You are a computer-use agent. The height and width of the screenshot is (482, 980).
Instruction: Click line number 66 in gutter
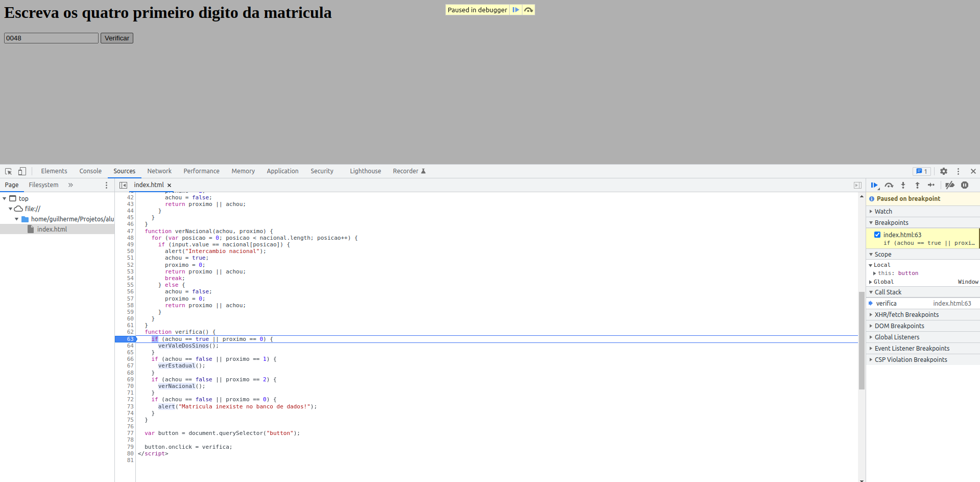coord(130,359)
